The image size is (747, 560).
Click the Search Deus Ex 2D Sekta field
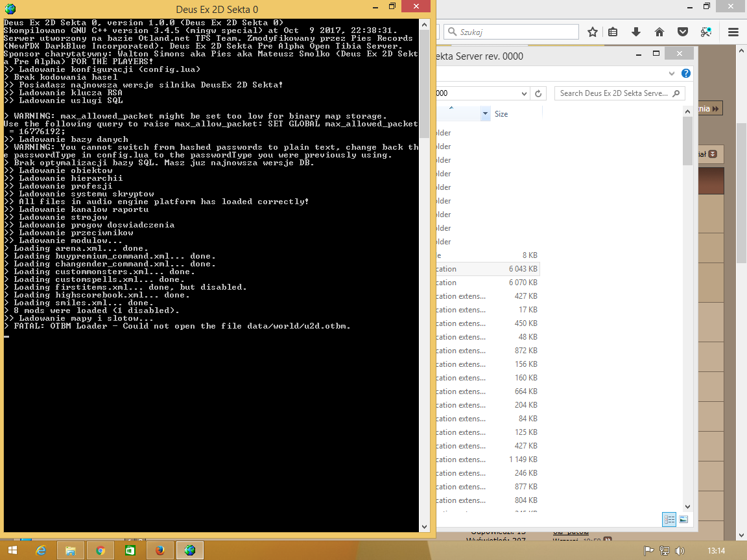click(x=614, y=93)
